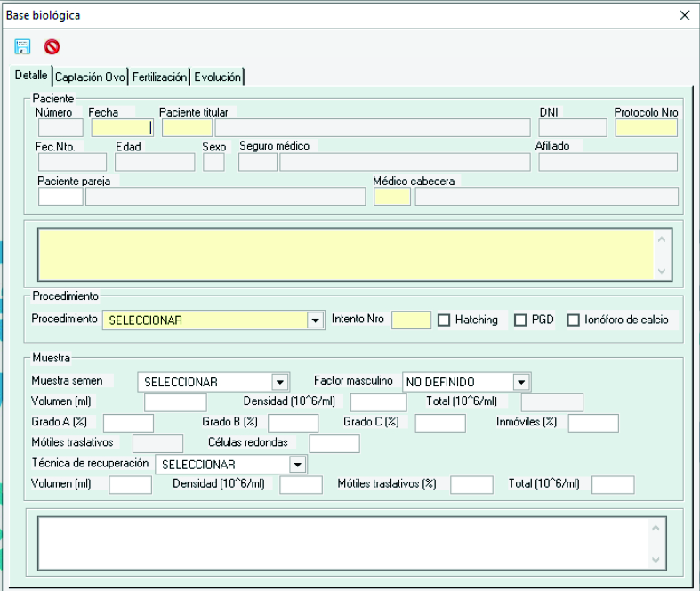Expand the Técnica de recuperación dropdown
The height and width of the screenshot is (591, 700).
(297, 465)
